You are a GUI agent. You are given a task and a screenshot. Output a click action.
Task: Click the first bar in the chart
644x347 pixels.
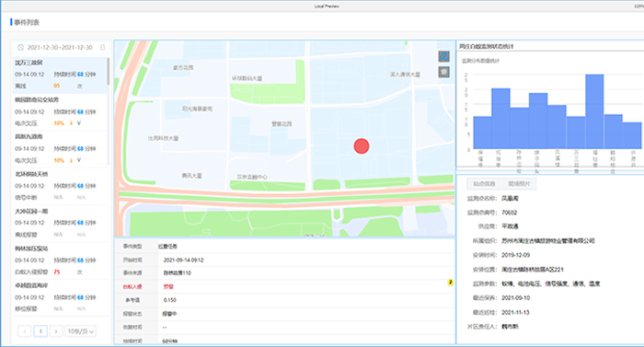coord(482,133)
